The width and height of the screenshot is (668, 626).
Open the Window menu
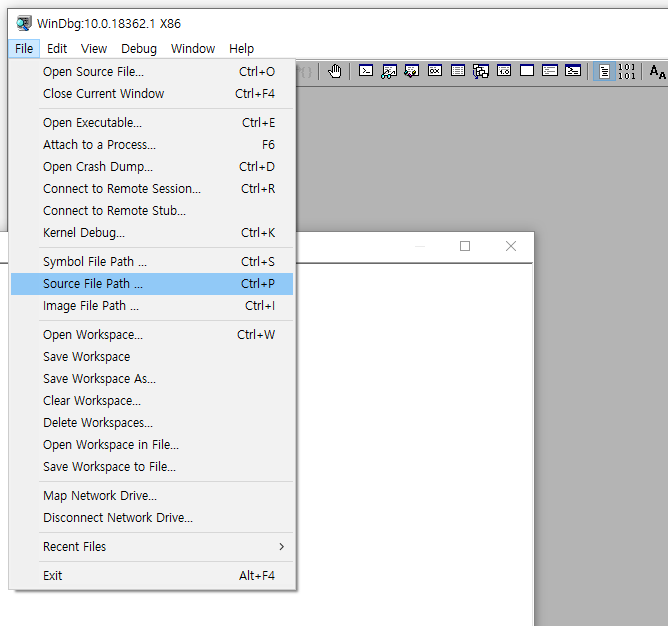192,48
